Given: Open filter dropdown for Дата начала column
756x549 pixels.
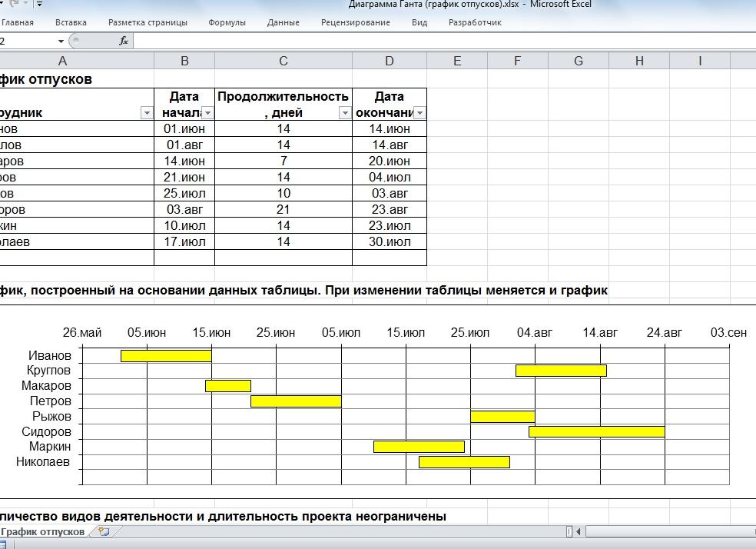Looking at the screenshot, I should click(207, 113).
